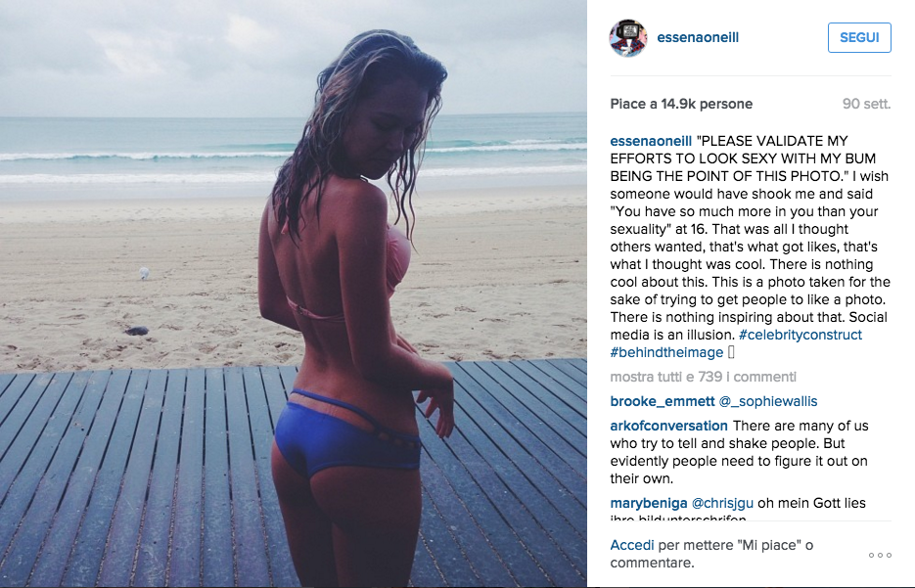Image resolution: width=915 pixels, height=588 pixels.
Task: Open arkofconversation commenter profile
Action: pos(668,426)
